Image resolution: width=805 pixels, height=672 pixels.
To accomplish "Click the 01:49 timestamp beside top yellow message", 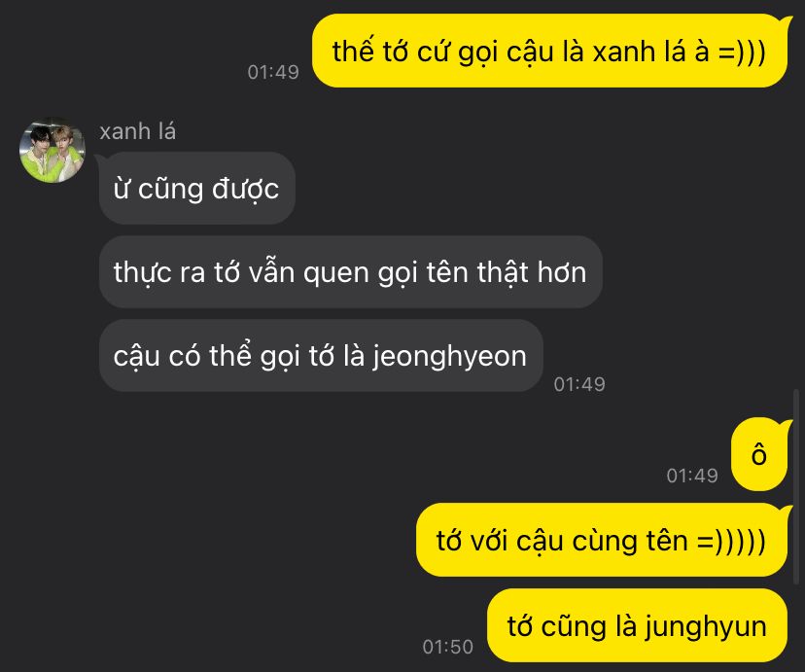I will pyautogui.click(x=273, y=72).
